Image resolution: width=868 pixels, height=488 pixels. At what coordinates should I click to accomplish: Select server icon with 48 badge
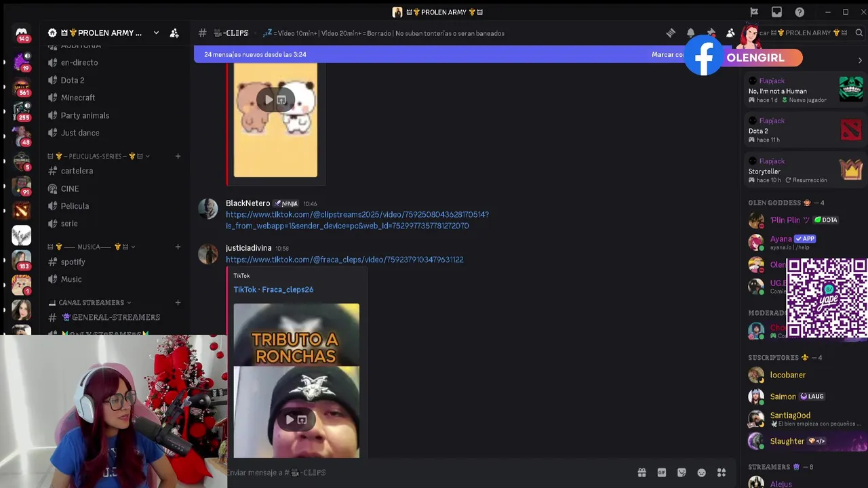pyautogui.click(x=22, y=136)
